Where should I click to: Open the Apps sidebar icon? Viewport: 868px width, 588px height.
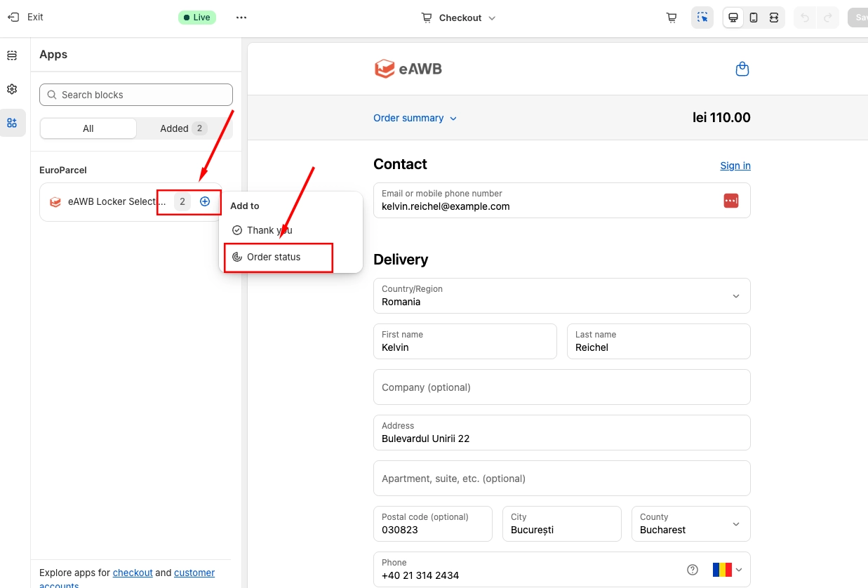pyautogui.click(x=13, y=123)
